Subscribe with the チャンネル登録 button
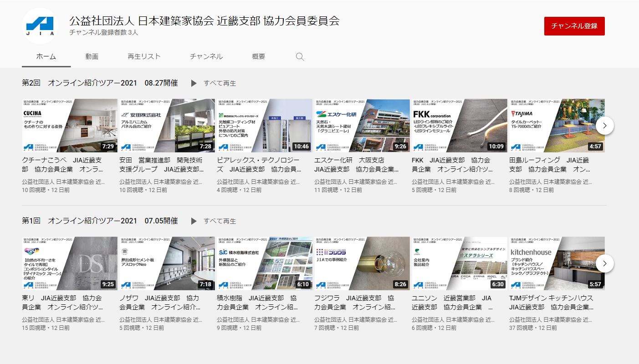Viewport: 639px width, 364px height. click(x=574, y=26)
